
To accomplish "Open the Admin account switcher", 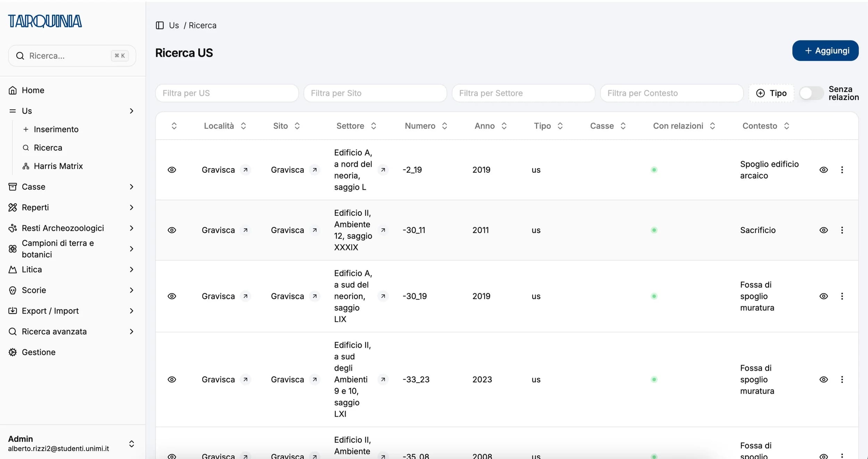I will 131,444.
